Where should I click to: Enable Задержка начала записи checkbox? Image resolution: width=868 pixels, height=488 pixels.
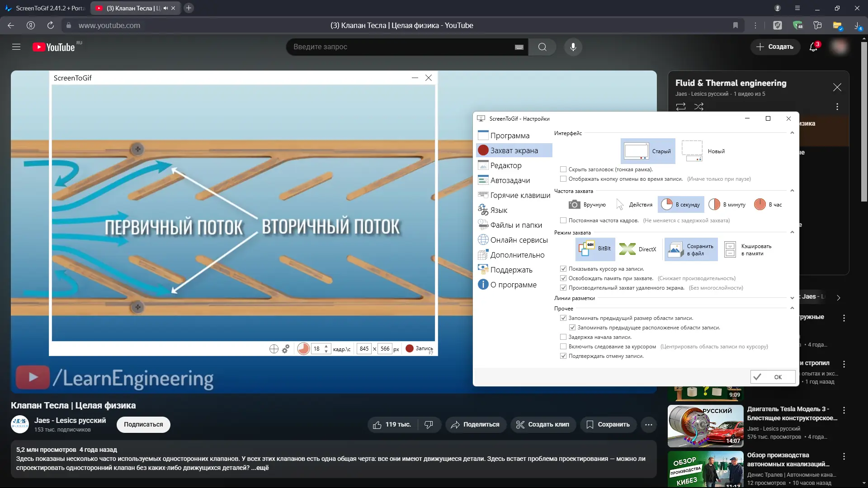pos(563,337)
